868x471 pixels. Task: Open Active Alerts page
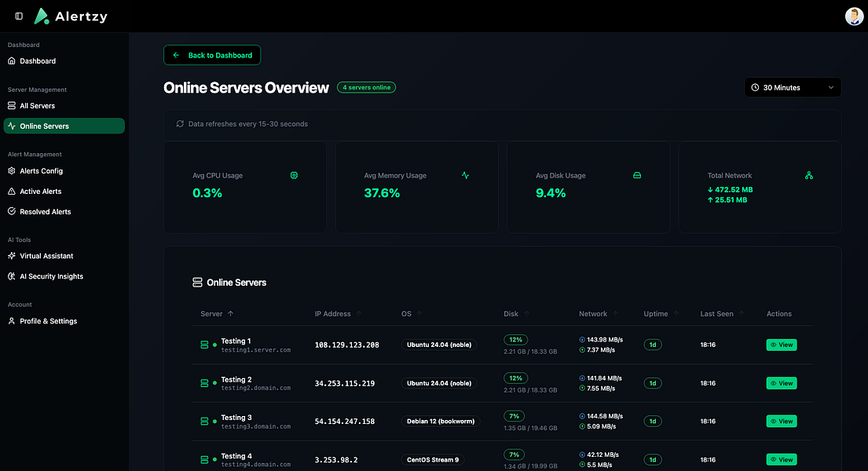(x=64, y=192)
